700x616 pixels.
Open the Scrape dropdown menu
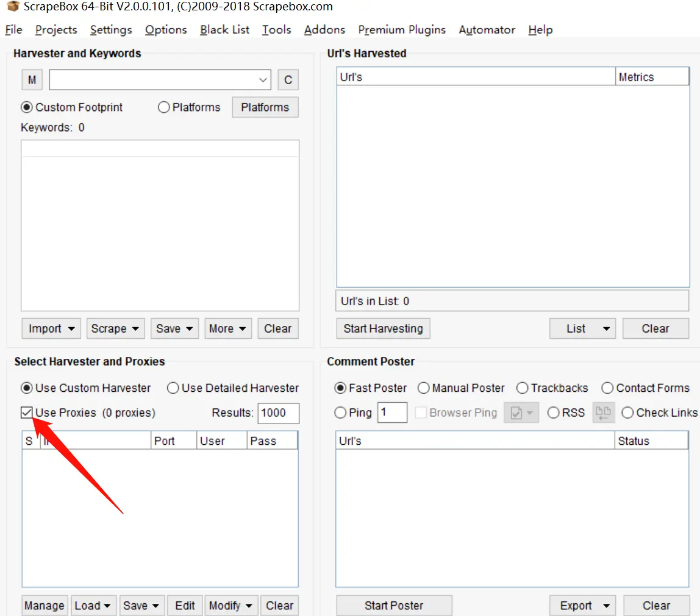(115, 329)
